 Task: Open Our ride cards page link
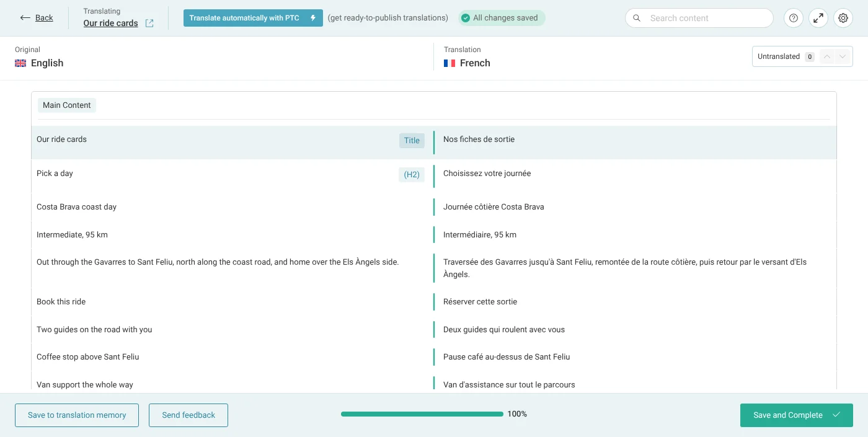[x=111, y=24]
